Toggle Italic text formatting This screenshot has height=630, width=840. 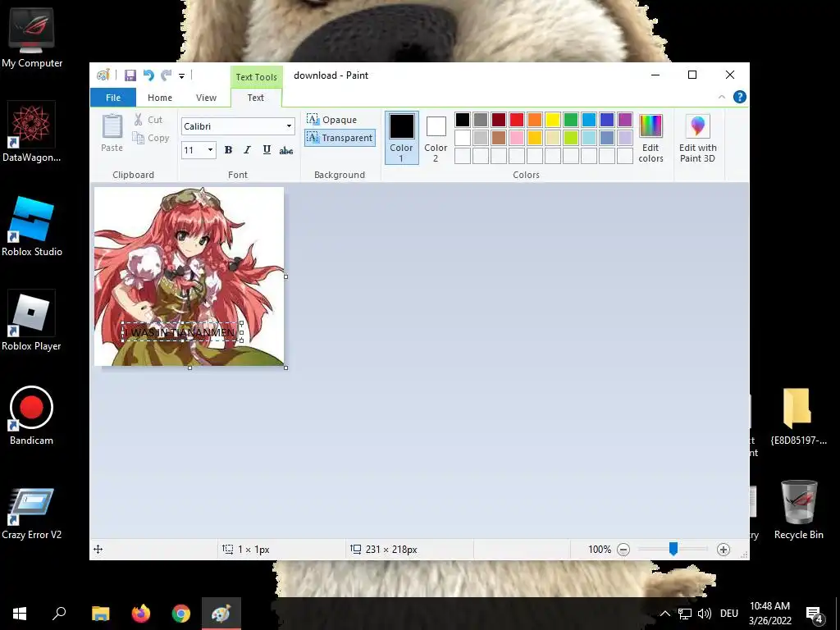(247, 150)
